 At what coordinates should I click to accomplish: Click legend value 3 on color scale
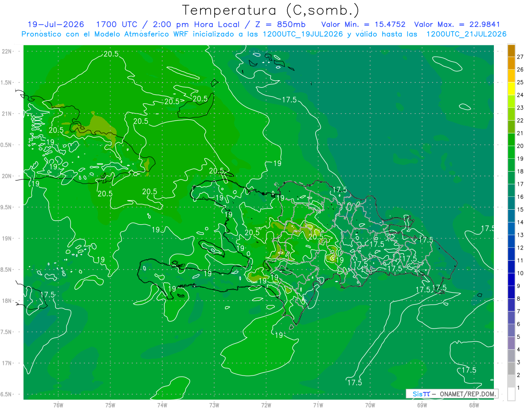518,362
